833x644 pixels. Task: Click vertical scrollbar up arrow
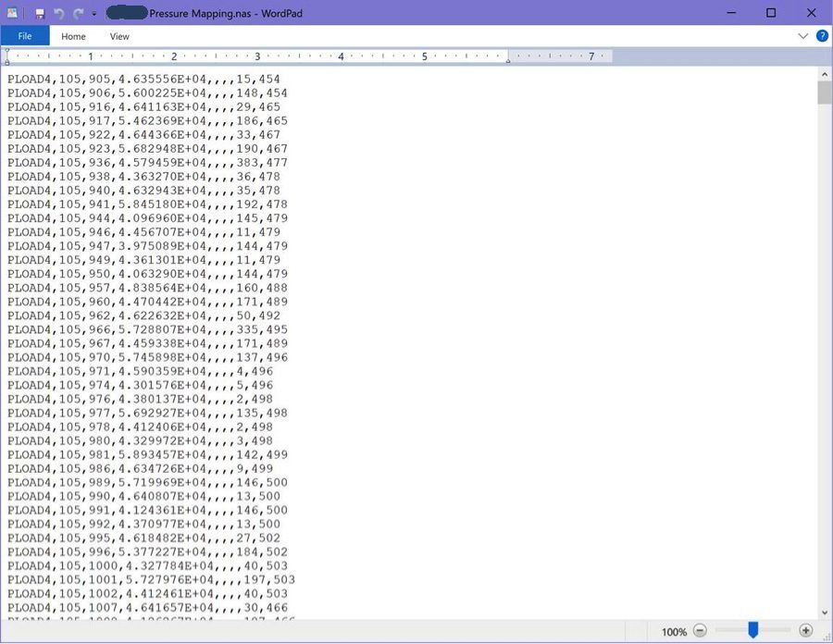point(825,74)
